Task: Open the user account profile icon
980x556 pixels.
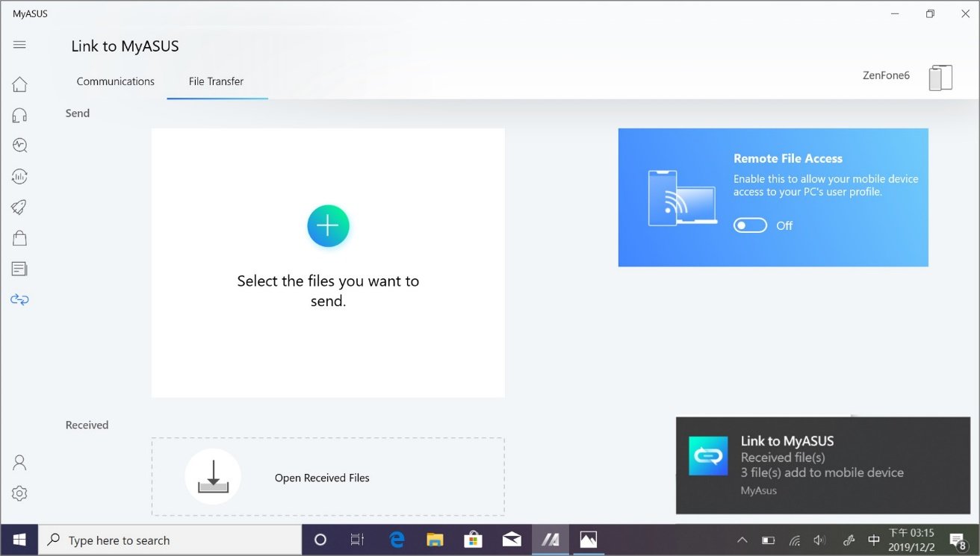Action: tap(19, 463)
